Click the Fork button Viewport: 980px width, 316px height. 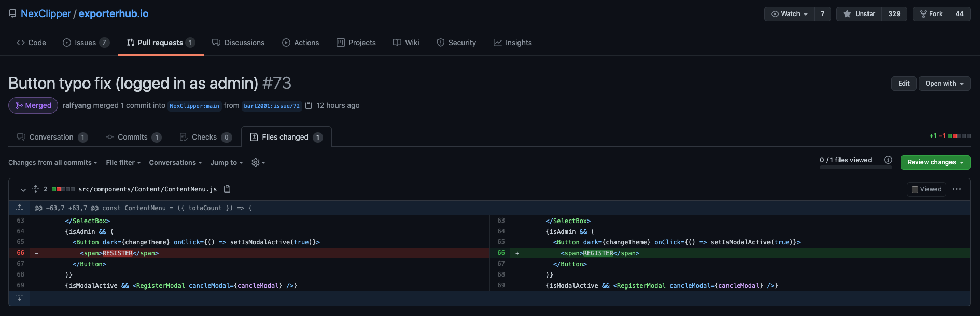pyautogui.click(x=931, y=14)
